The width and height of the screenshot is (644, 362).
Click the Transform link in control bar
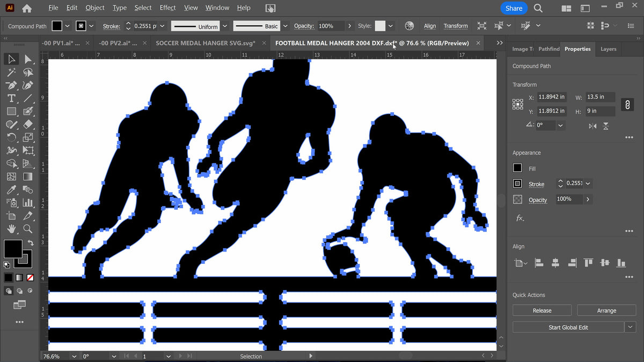(x=456, y=26)
